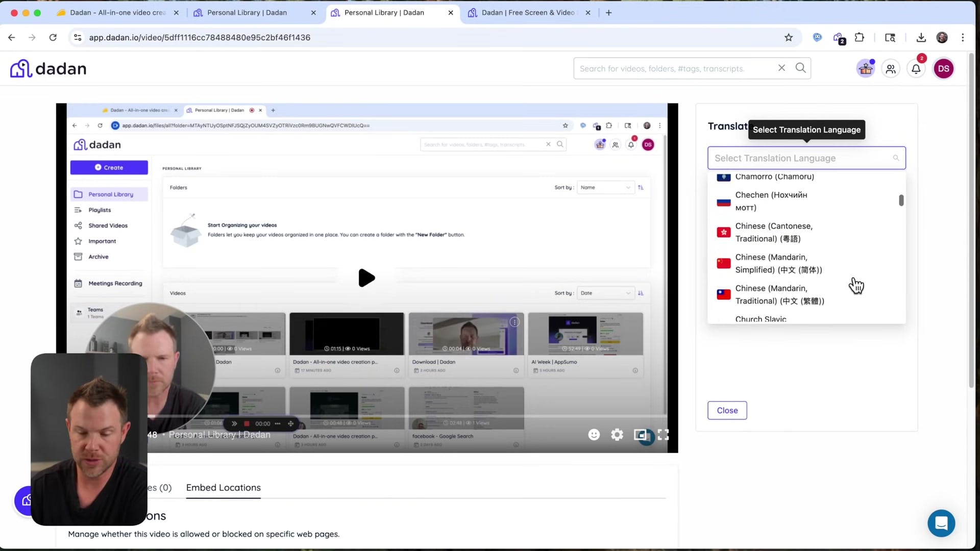Select Chechen language option
980x551 pixels.
pos(806,202)
